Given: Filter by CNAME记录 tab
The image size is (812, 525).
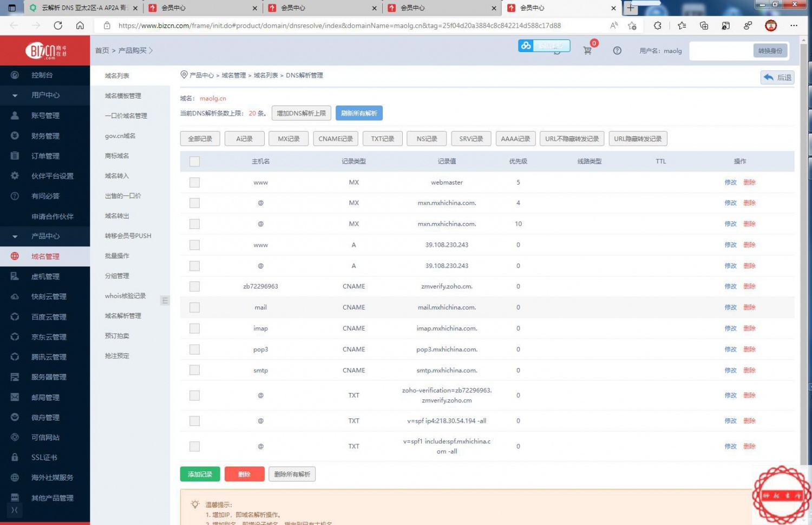Looking at the screenshot, I should pos(336,139).
